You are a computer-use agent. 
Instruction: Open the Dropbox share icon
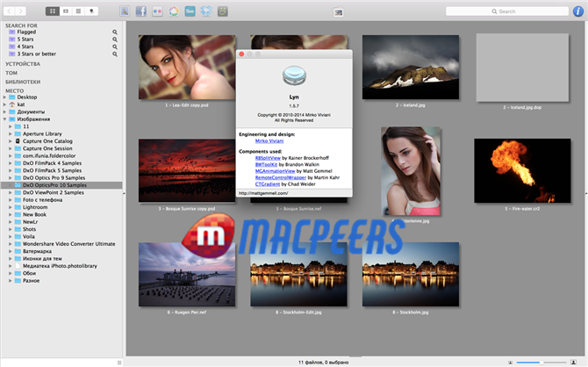[206, 11]
